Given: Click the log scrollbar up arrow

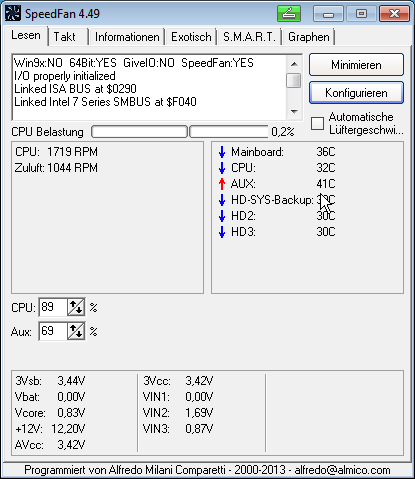Looking at the screenshot, I should [x=294, y=64].
